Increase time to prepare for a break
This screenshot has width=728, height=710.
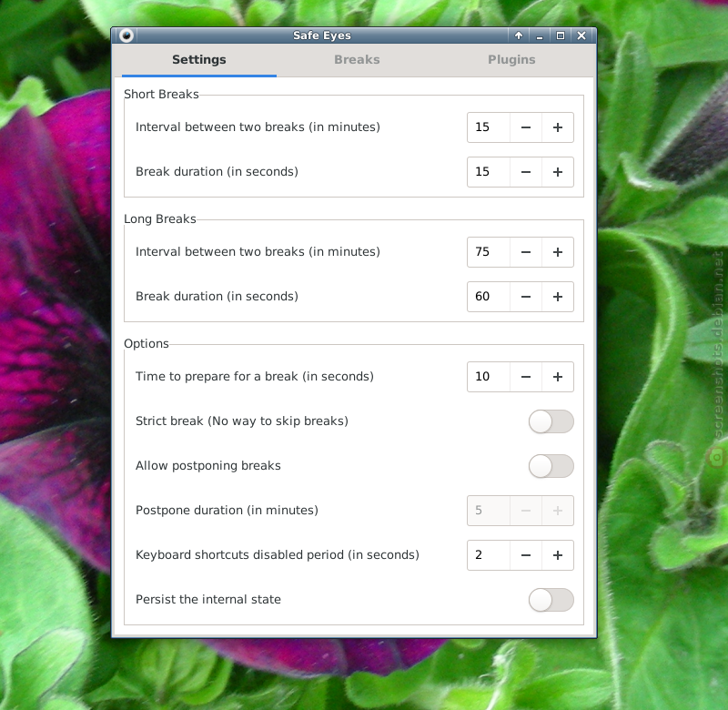(x=558, y=377)
